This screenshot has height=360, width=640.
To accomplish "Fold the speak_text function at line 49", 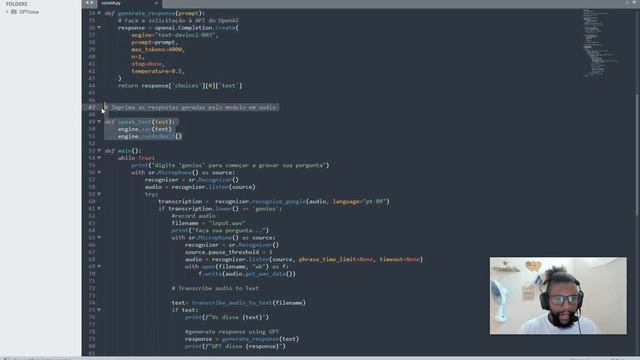I will (x=99, y=122).
